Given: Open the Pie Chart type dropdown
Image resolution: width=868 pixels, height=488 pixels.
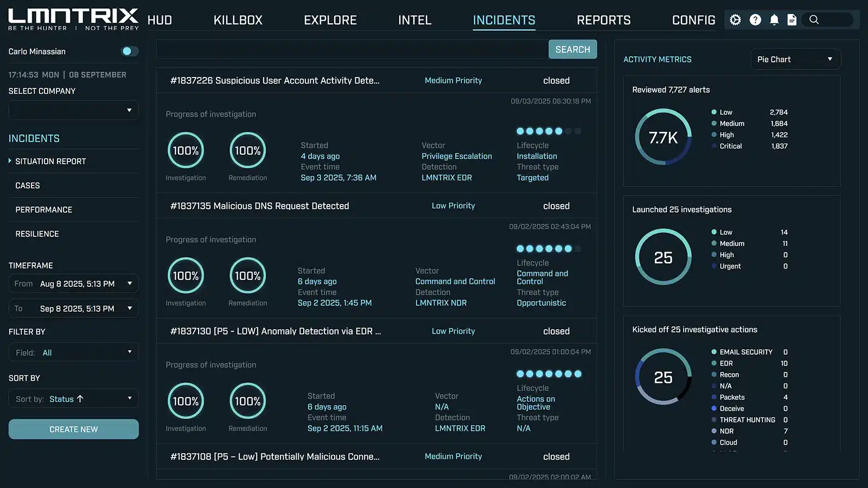Looking at the screenshot, I should [795, 59].
